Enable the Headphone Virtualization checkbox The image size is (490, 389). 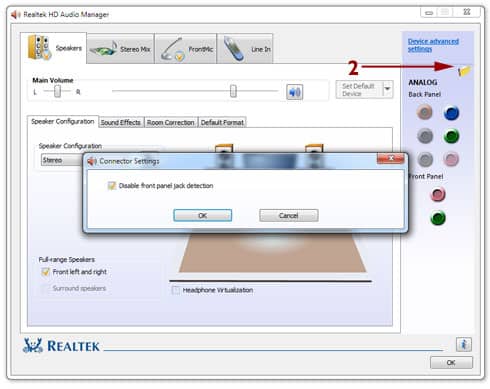pos(175,290)
